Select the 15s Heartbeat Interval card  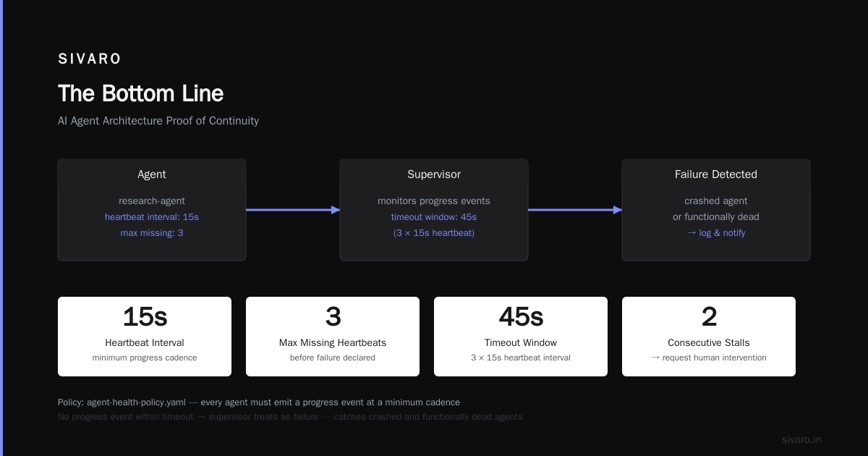point(145,337)
